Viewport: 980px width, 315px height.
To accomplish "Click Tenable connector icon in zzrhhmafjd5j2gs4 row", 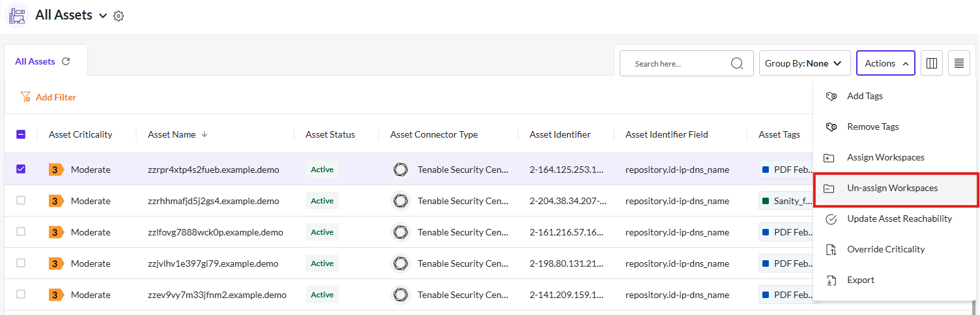I will point(400,201).
